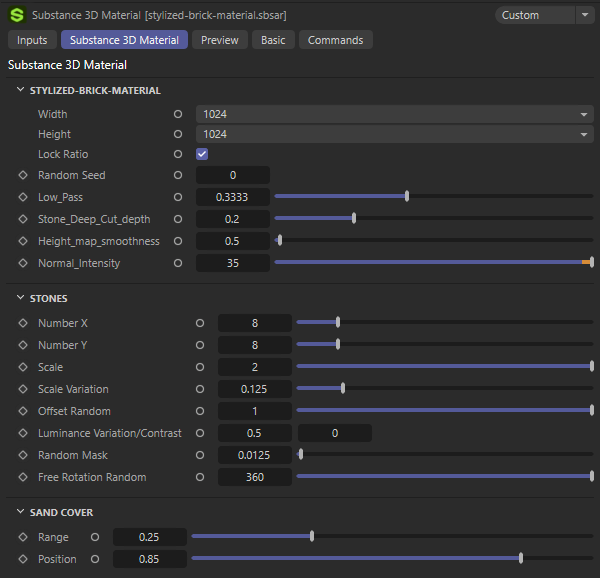The image size is (600, 578).
Task: Open the Basic tab
Action: point(273,40)
